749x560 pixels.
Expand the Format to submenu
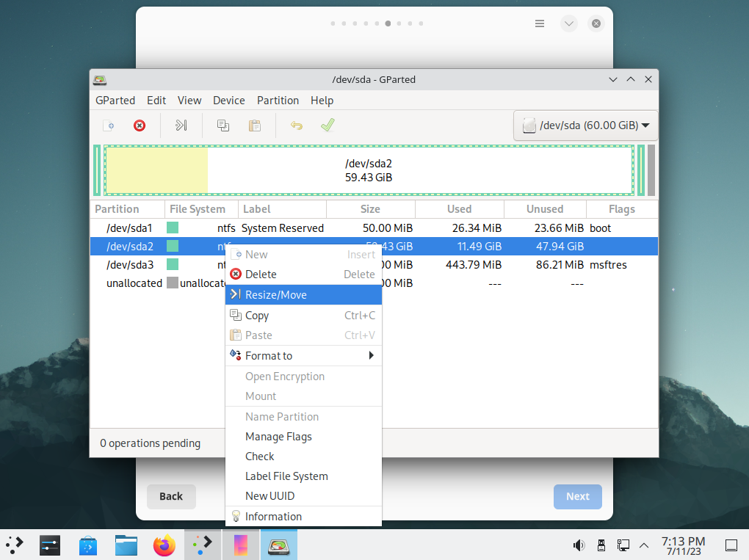point(269,355)
